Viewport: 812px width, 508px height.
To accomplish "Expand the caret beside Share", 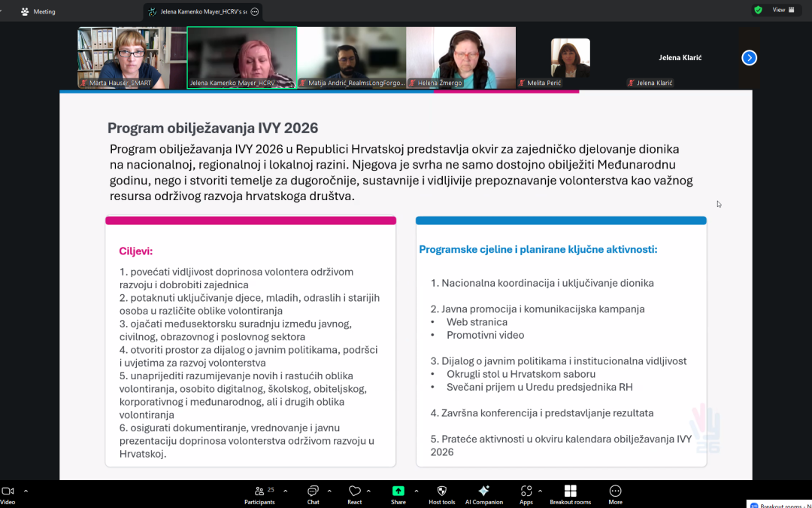I will (417, 491).
